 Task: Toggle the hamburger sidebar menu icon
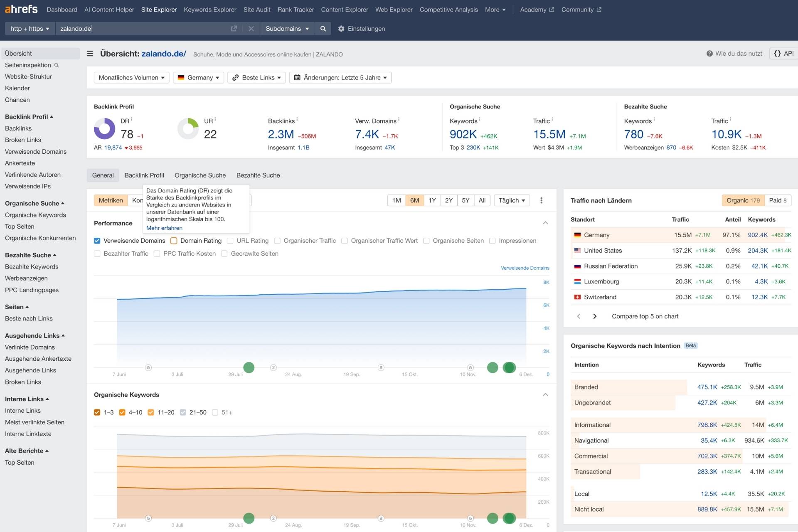click(x=90, y=54)
